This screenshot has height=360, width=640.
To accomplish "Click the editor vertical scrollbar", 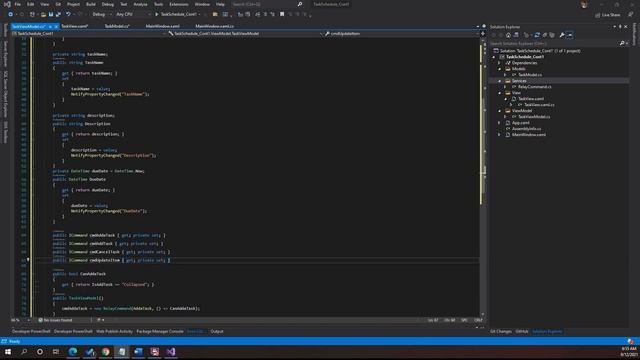I will [x=484, y=176].
